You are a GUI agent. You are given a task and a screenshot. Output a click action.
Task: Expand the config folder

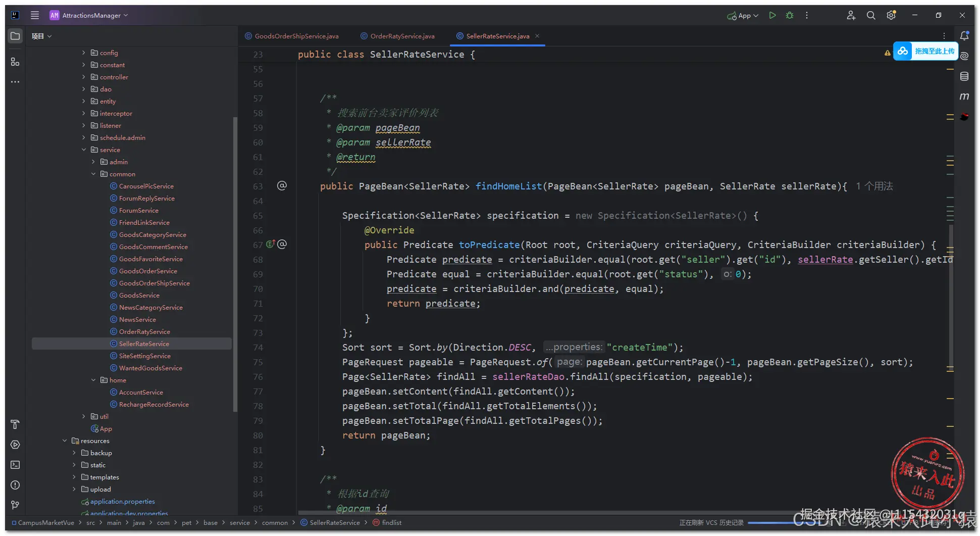pos(84,53)
